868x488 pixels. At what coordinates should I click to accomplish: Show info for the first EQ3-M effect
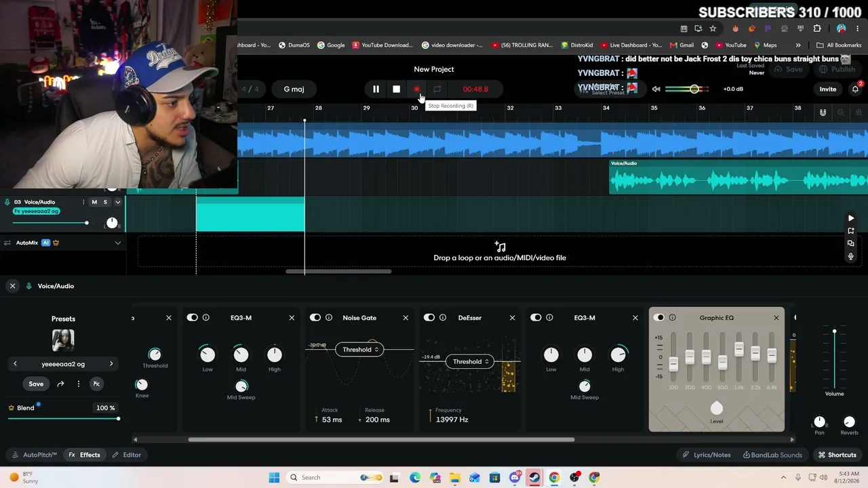[x=205, y=317]
